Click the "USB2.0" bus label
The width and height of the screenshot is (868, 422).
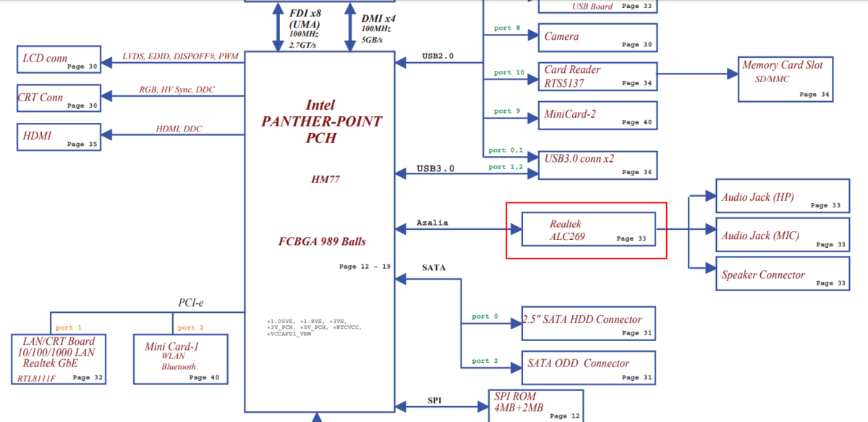click(438, 56)
